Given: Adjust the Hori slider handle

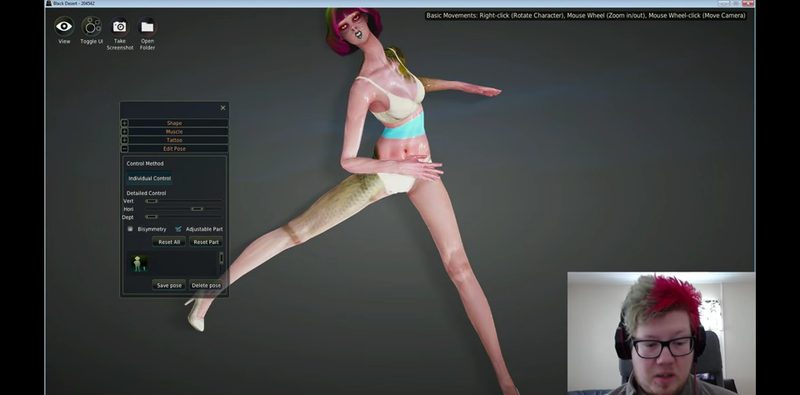Looking at the screenshot, I should click(x=197, y=209).
